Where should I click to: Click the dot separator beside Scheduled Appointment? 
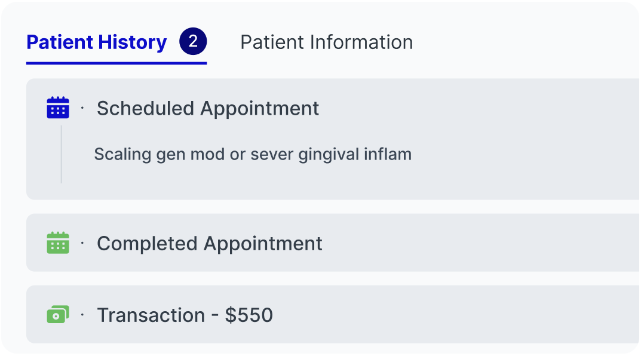pos(82,108)
